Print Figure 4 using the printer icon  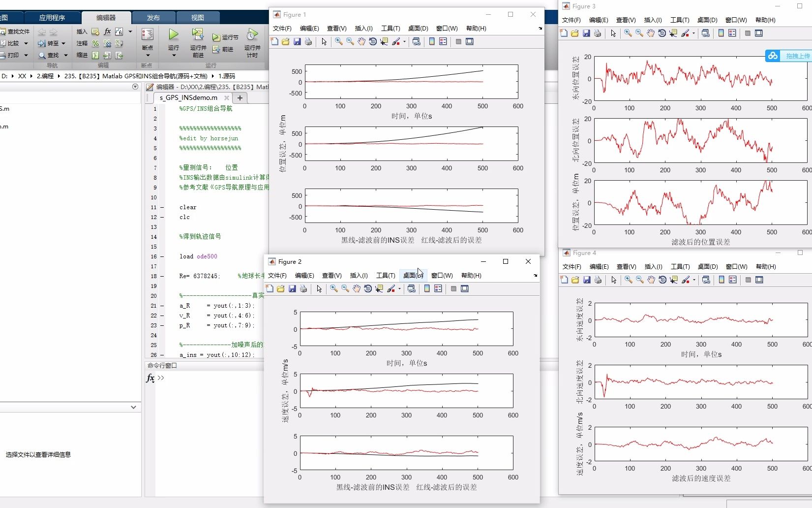[597, 280]
